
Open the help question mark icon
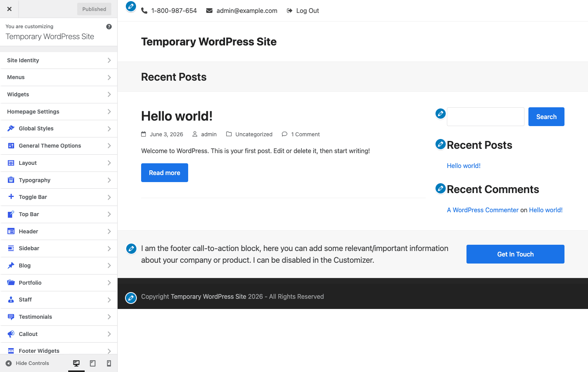point(109,27)
